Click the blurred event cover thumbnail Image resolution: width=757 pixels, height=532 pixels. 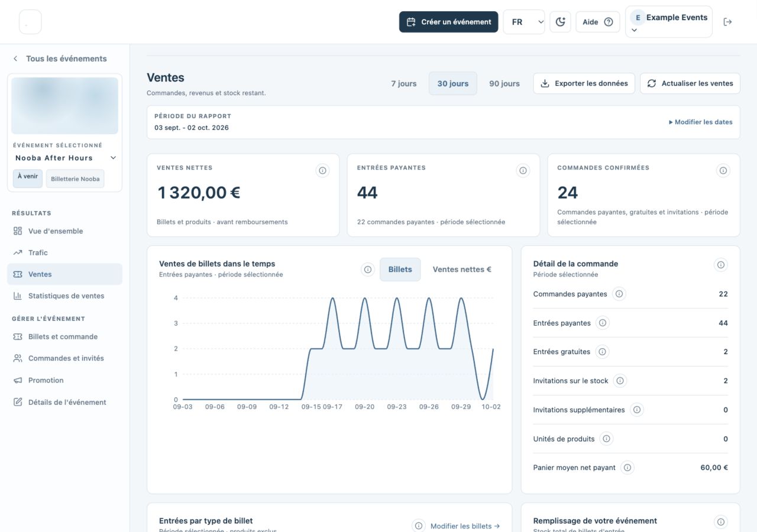click(65, 106)
